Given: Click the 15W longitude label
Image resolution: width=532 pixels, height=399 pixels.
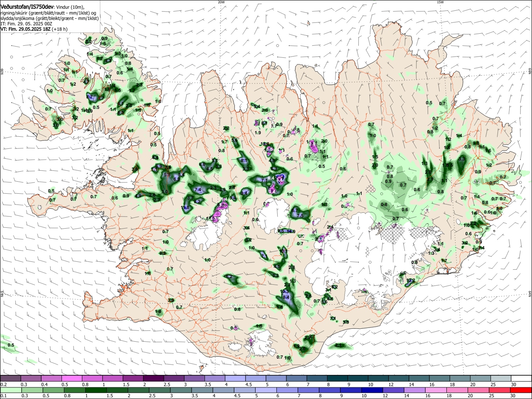Looking at the screenshot, I should pos(440,2).
